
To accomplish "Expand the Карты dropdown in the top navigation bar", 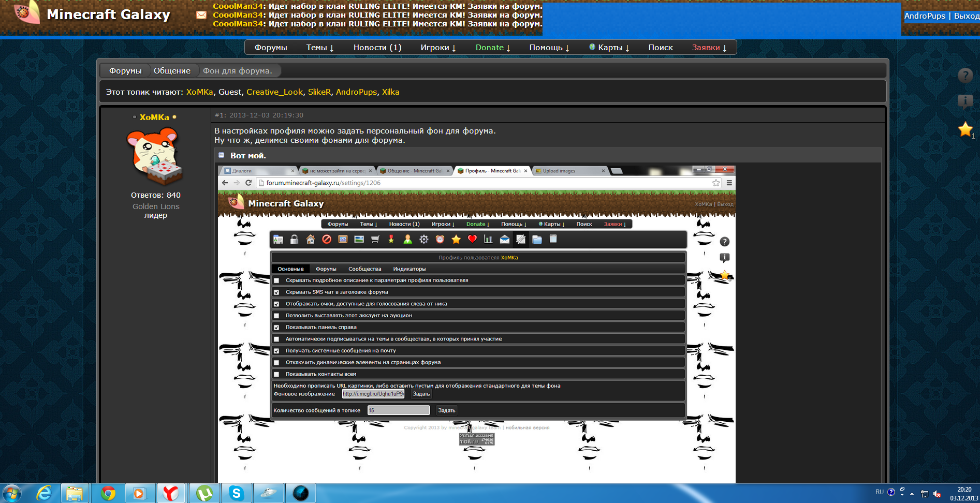I will [609, 48].
